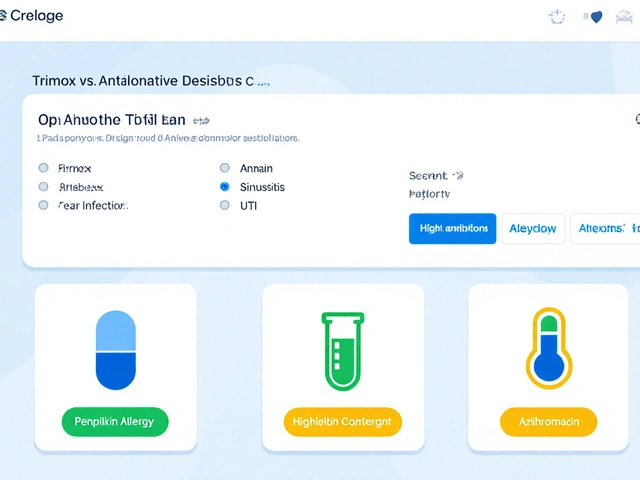The height and width of the screenshot is (480, 640).
Task: Expand the arrow beside the panel title
Action: 201,119
